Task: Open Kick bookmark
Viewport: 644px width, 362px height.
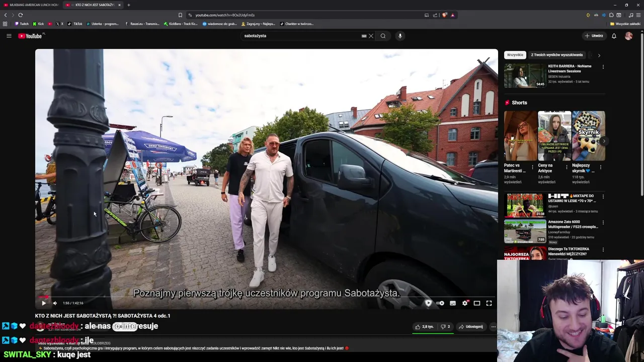Action: tap(38, 24)
